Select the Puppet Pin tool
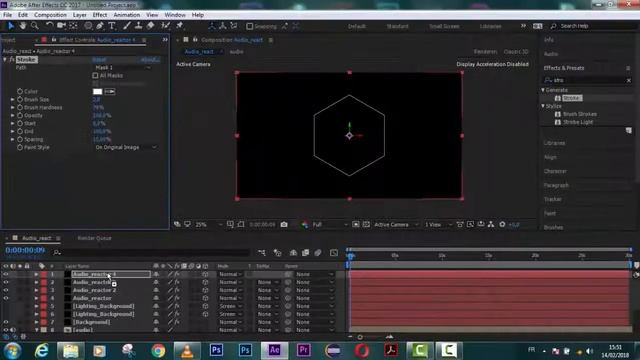 (x=179, y=26)
